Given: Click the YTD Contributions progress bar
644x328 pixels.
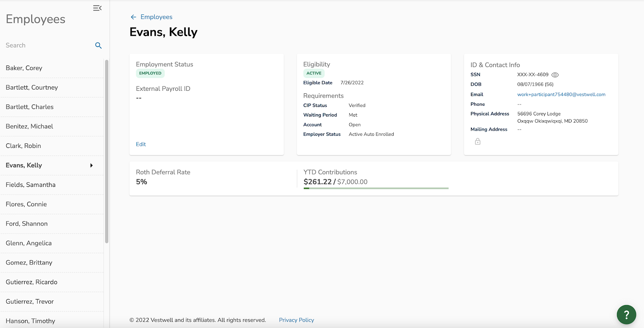Looking at the screenshot, I should pos(376,188).
